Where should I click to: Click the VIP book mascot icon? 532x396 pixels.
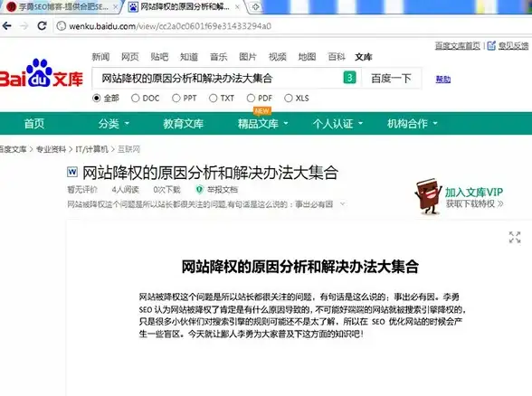click(x=428, y=197)
